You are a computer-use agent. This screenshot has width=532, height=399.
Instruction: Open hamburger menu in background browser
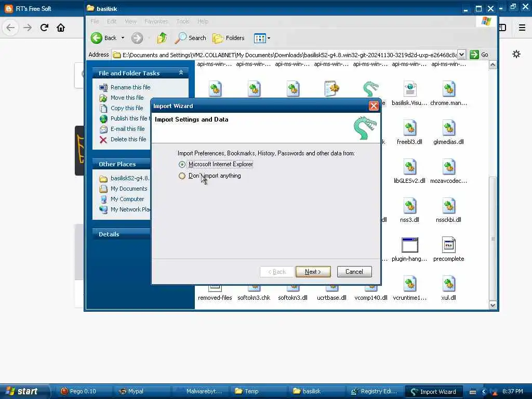pos(522,28)
